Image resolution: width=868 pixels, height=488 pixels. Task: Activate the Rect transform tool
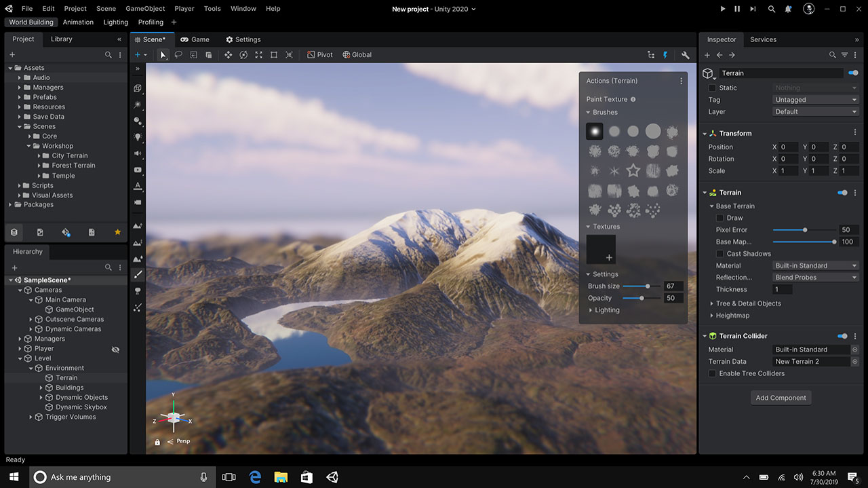(x=274, y=55)
